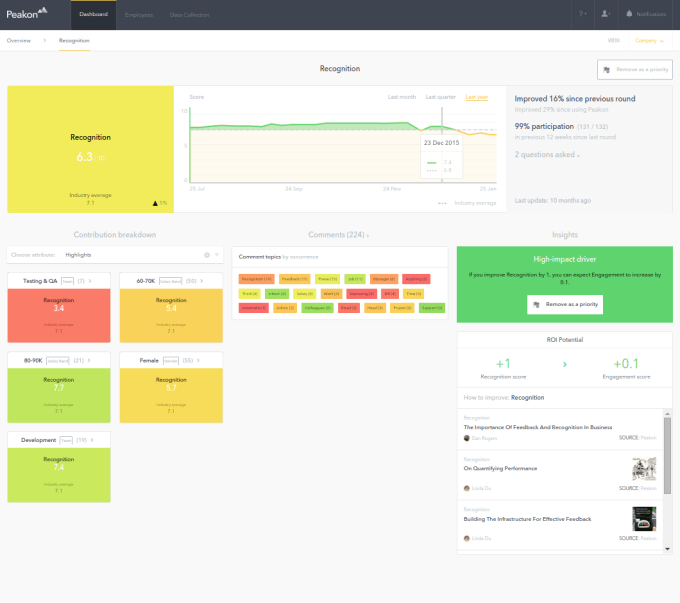Click the scrollbar up arrow in articles list
The width and height of the screenshot is (680, 603).
pos(667,413)
